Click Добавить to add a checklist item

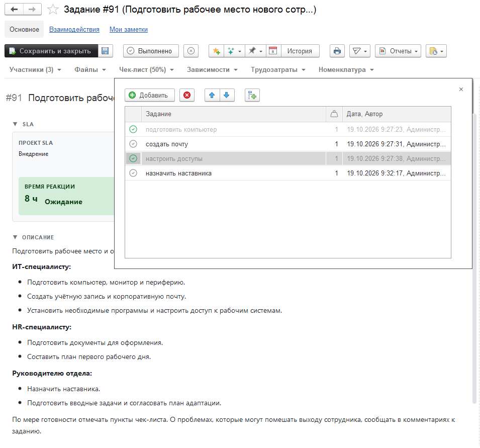click(x=150, y=95)
